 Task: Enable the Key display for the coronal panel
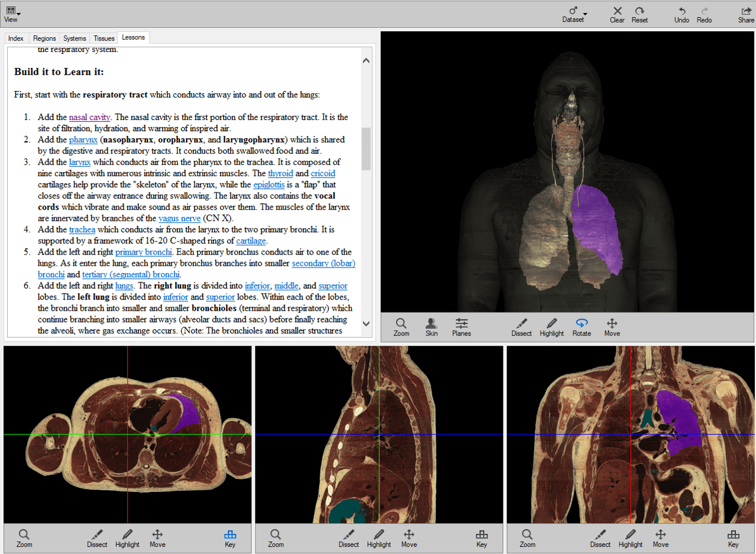(x=733, y=538)
